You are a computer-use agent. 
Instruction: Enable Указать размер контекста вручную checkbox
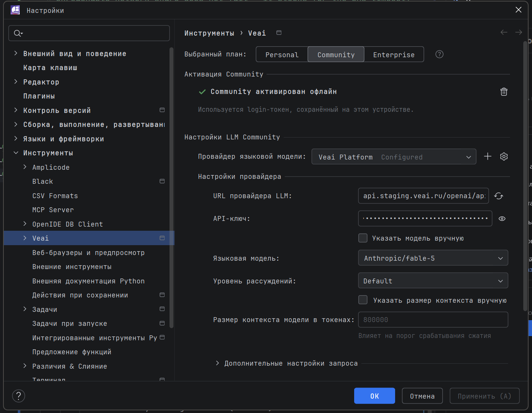click(x=363, y=300)
